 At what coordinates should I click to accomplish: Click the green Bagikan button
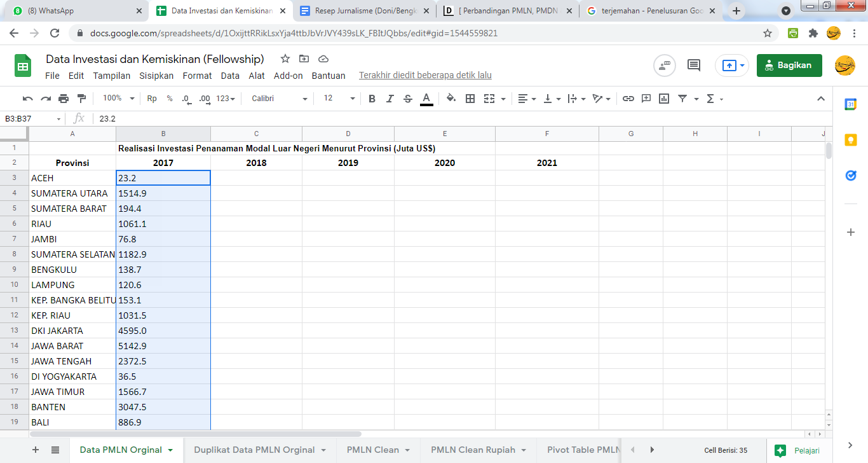point(789,65)
